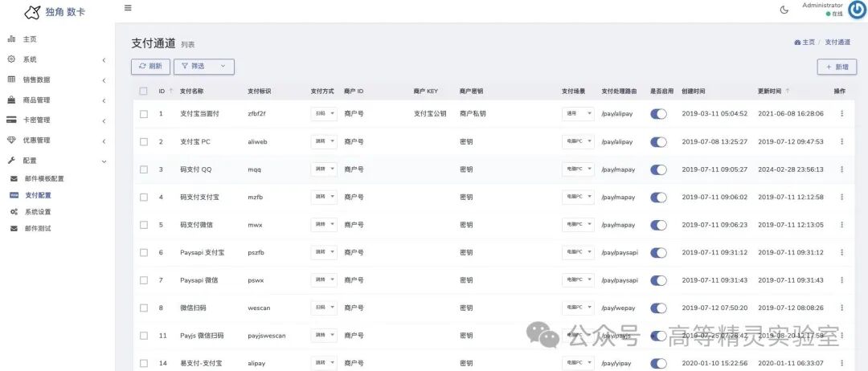Sort by 更新时间 column arrow
The width and height of the screenshot is (868, 371).
coord(788,91)
